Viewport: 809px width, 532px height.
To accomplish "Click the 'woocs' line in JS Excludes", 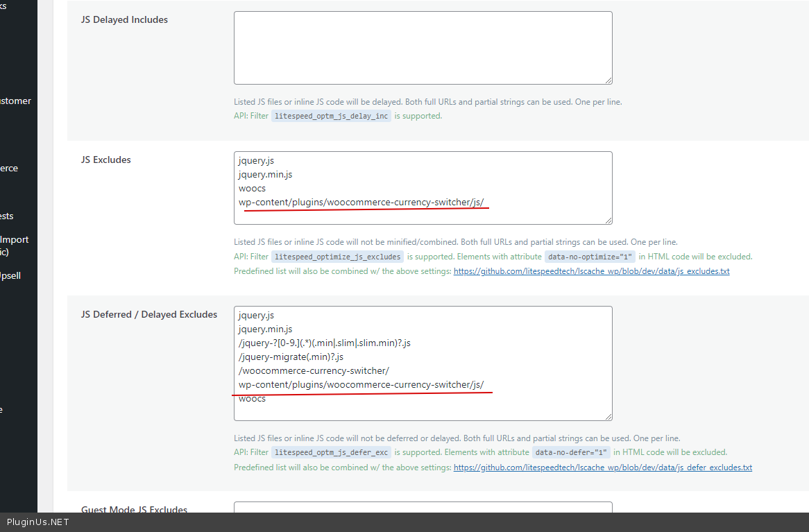I will pyautogui.click(x=252, y=189).
